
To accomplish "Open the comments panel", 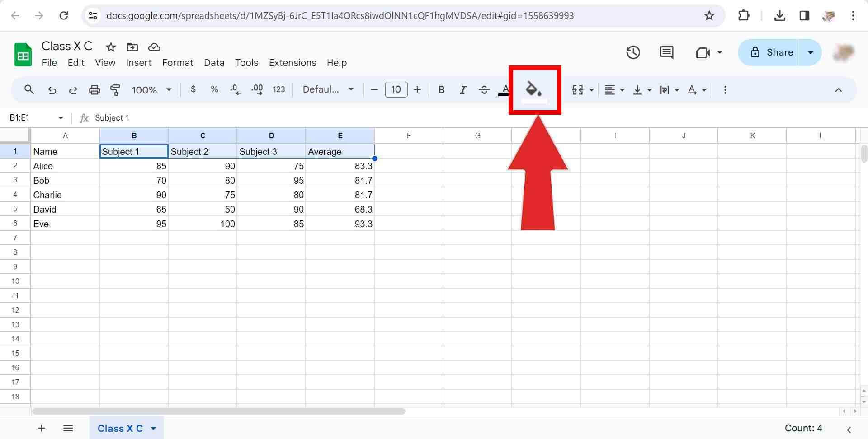I will tap(665, 52).
